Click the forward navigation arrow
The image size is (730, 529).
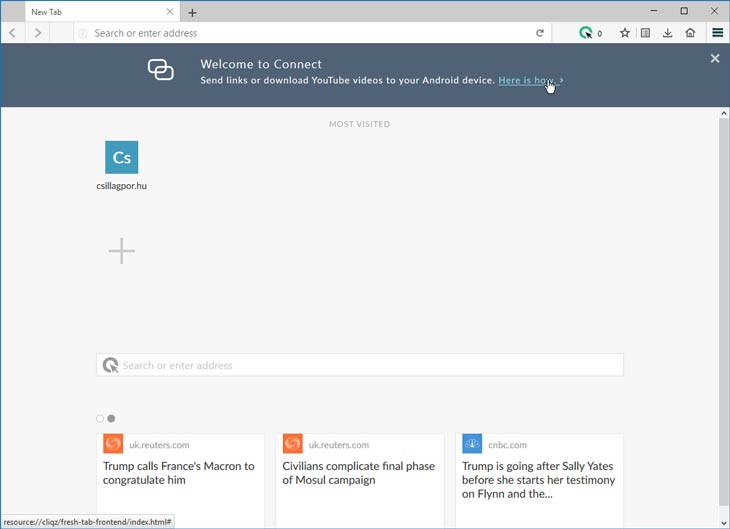pyautogui.click(x=38, y=33)
